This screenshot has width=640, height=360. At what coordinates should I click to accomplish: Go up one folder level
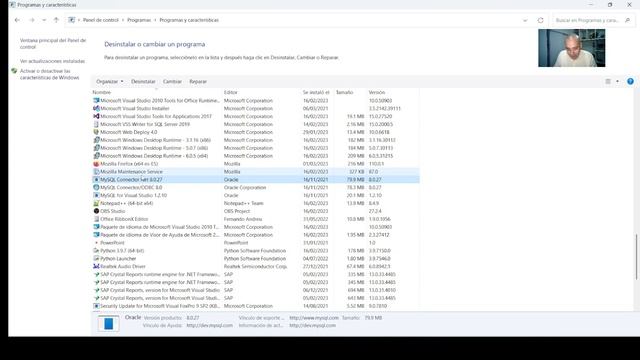coord(56,20)
